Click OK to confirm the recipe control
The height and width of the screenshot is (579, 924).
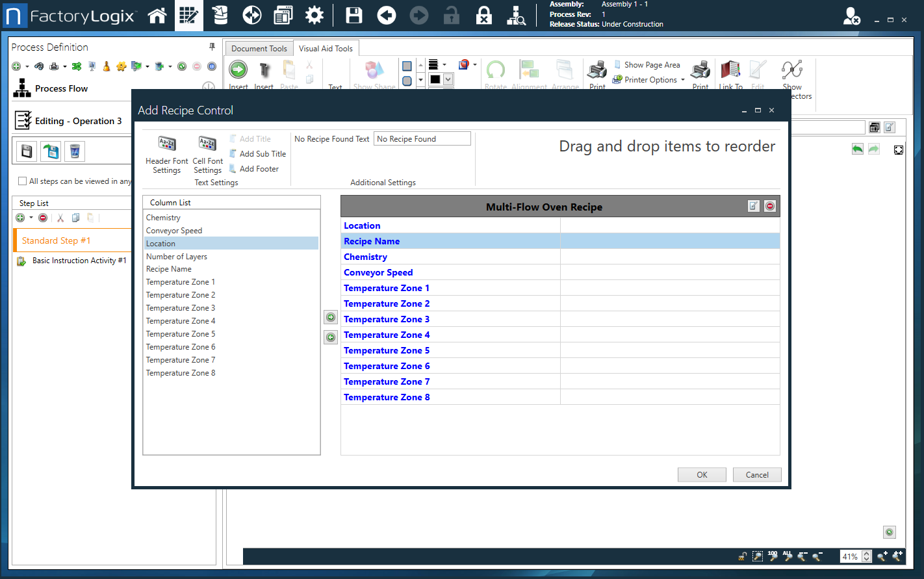pos(702,474)
